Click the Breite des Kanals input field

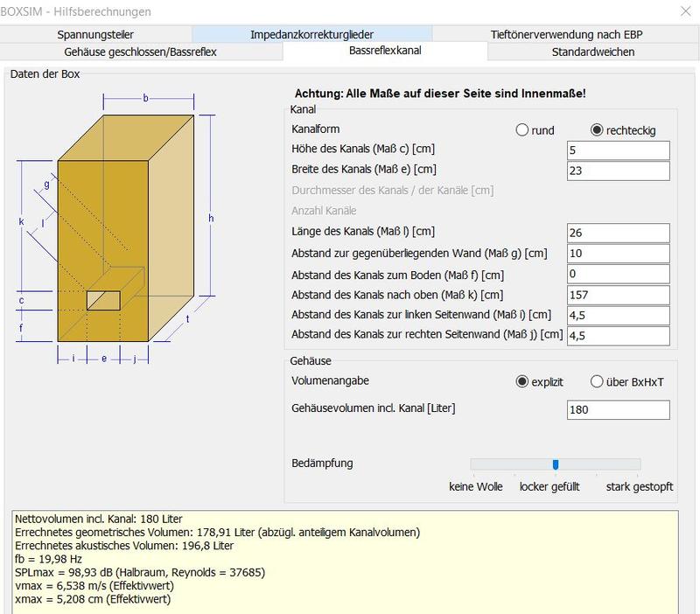pyautogui.click(x=619, y=171)
